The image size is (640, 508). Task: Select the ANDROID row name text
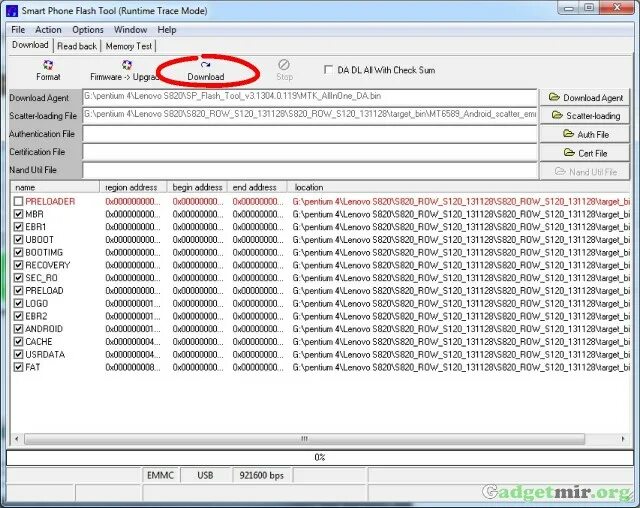(44, 329)
